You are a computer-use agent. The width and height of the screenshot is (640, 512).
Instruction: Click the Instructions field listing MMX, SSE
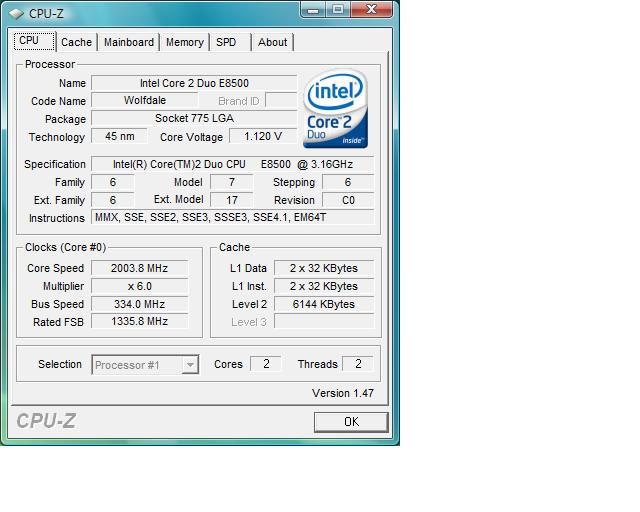pos(232,217)
